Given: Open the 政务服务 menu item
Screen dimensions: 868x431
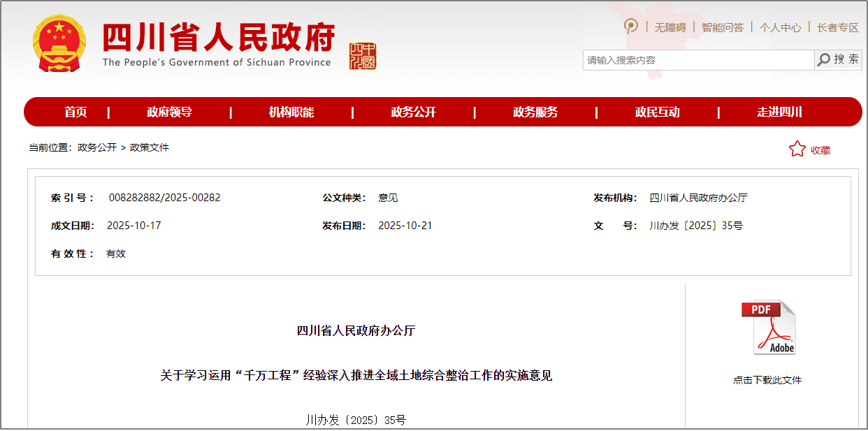Looking at the screenshot, I should tap(535, 112).
